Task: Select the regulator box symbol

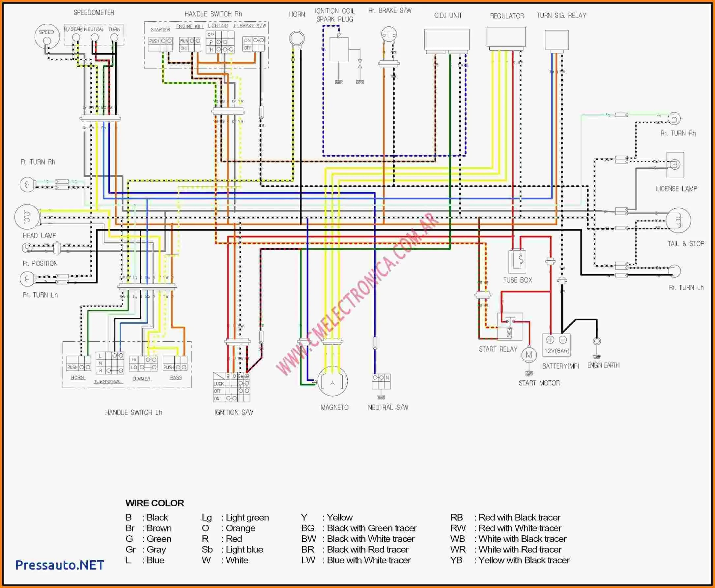Action: 506,37
